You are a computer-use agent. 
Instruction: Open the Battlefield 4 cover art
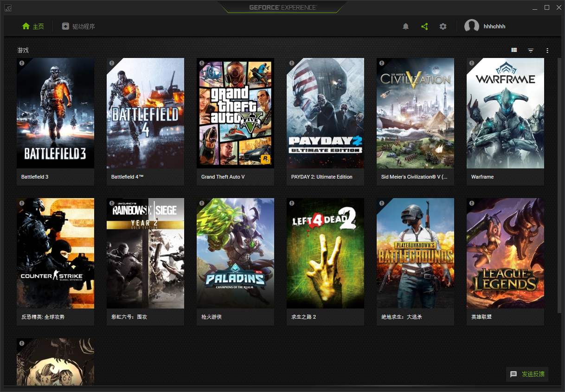[x=145, y=113]
